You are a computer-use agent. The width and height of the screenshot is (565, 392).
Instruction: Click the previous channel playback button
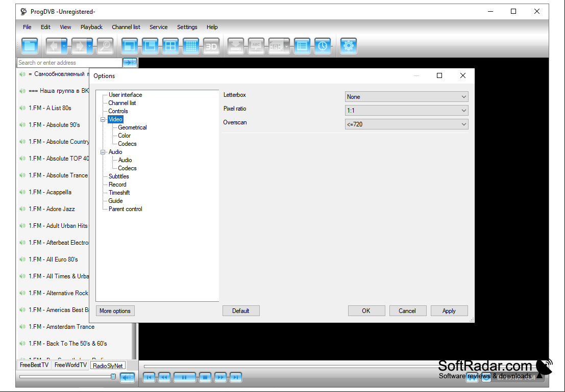tap(149, 377)
